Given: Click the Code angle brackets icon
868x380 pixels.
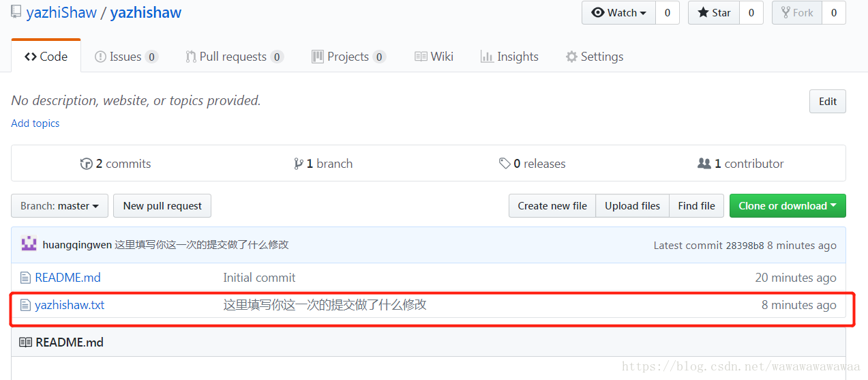Looking at the screenshot, I should (30, 57).
